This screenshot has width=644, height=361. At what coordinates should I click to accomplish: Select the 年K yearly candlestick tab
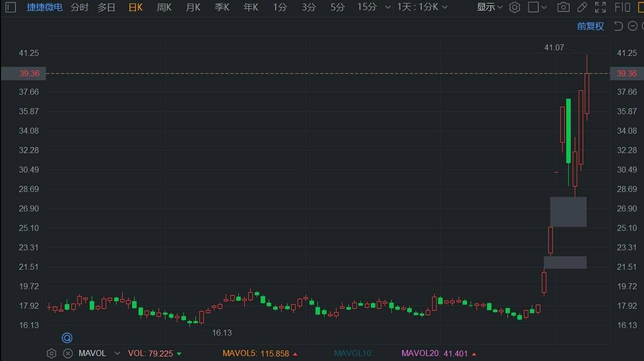(251, 7)
